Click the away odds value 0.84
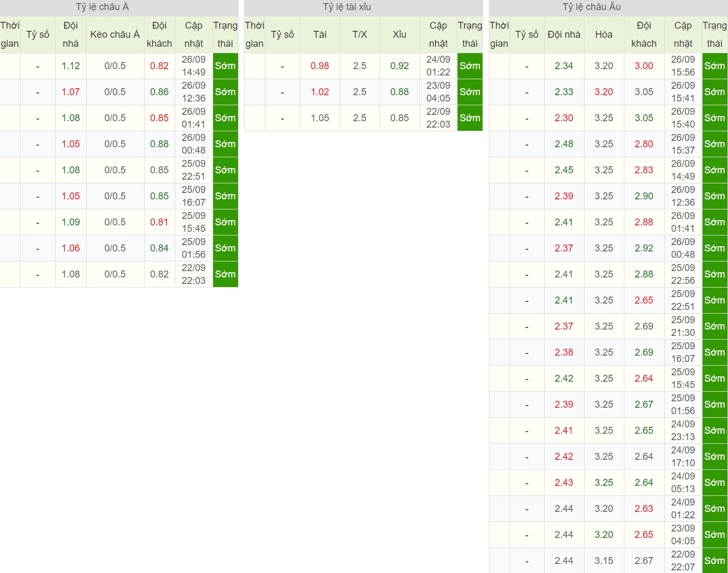Screen dimensions: 728x573 pyautogui.click(x=159, y=248)
